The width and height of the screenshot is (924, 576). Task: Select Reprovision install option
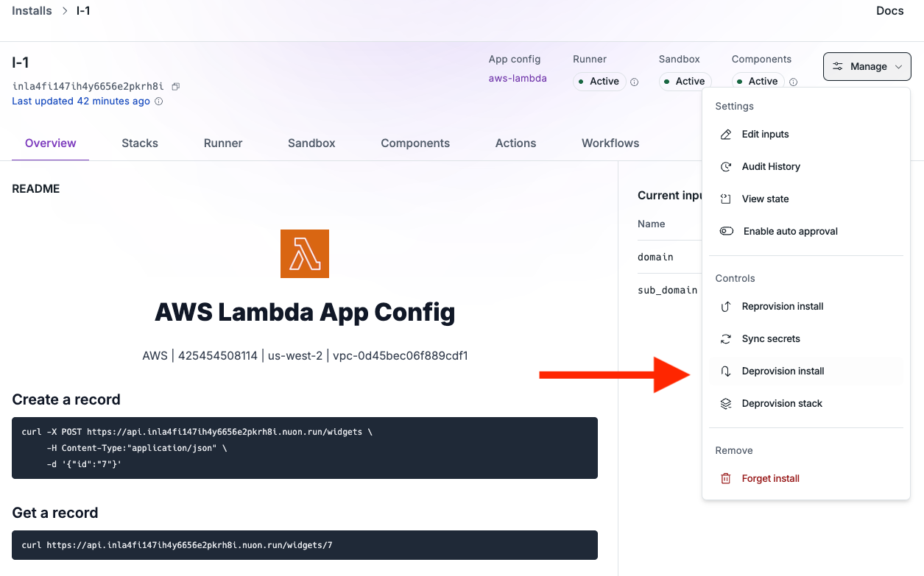point(806,307)
